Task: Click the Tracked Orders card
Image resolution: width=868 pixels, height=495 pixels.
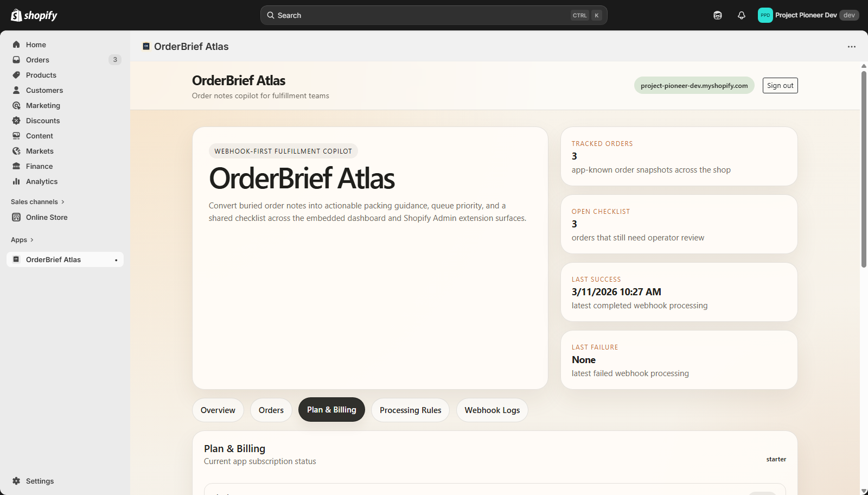Action: 679,156
